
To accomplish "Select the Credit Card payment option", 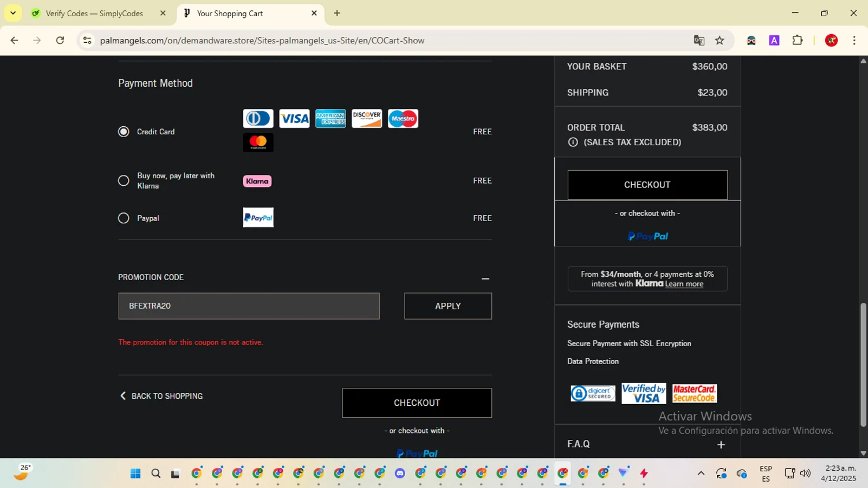I will [x=123, y=131].
